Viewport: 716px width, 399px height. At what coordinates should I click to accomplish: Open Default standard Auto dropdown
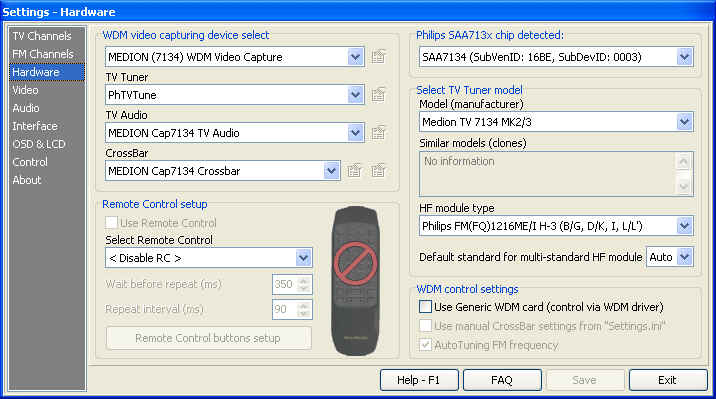(x=684, y=257)
